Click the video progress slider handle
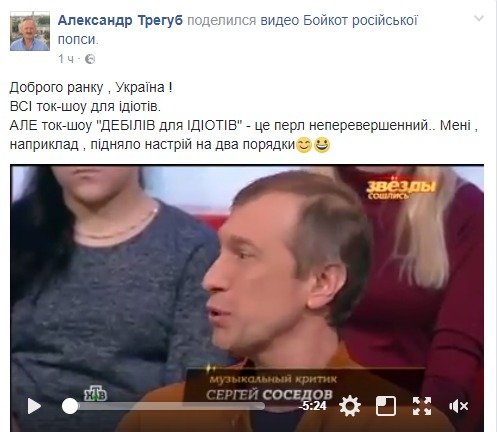Viewport: 497px width, 432px height. tap(70, 406)
